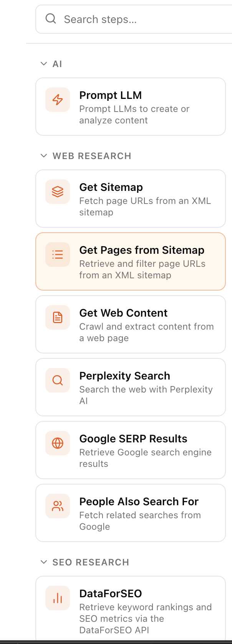The width and height of the screenshot is (232, 644).
Task: Click the bar chart DataForSEO icon
Action: (58, 598)
